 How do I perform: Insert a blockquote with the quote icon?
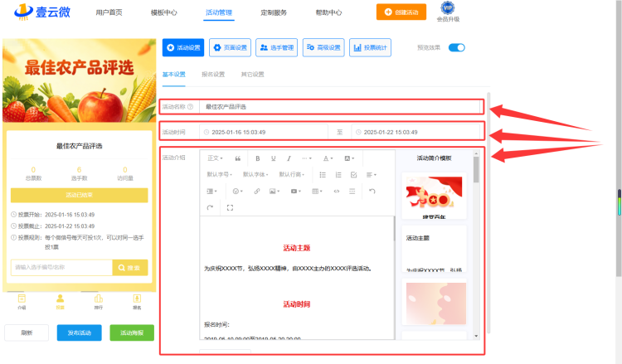[238, 158]
